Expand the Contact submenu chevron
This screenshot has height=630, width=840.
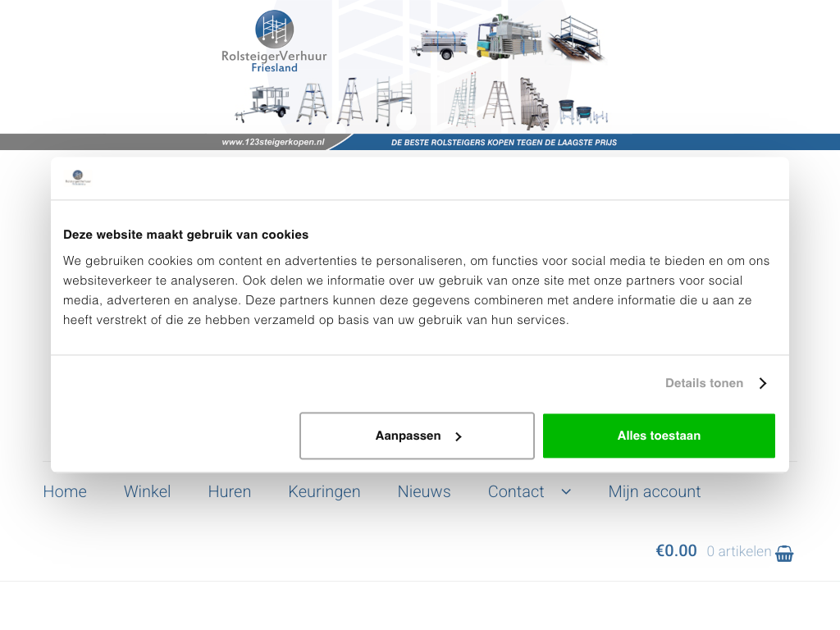565,491
